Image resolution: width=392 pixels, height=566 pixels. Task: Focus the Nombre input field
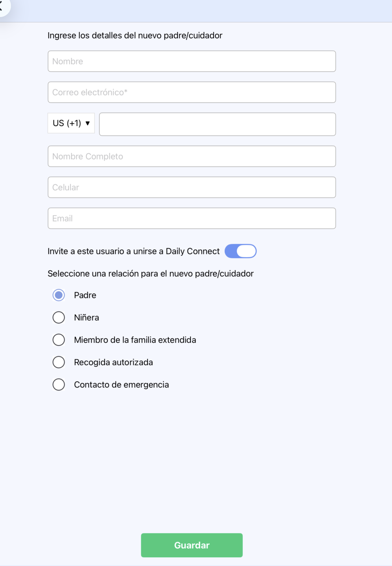tap(192, 61)
